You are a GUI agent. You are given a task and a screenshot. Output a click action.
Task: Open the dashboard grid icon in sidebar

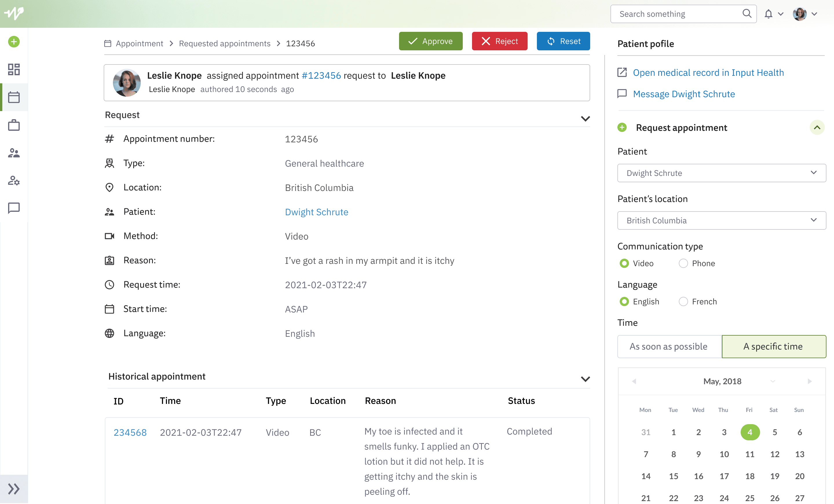(x=14, y=69)
